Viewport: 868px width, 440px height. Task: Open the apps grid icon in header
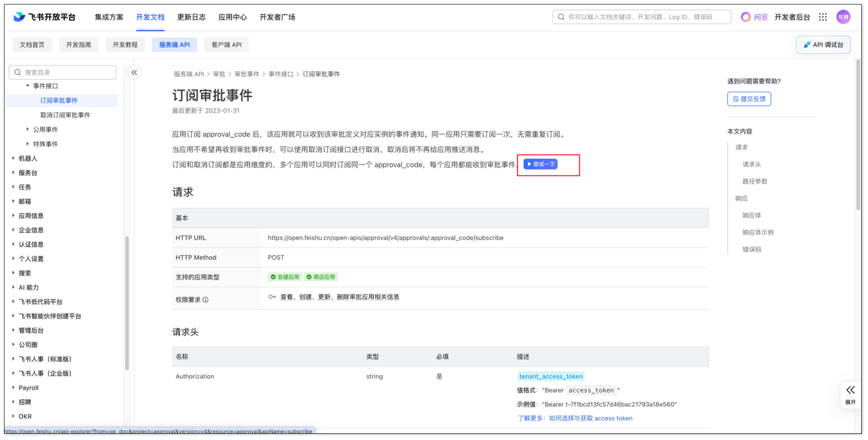(x=823, y=17)
